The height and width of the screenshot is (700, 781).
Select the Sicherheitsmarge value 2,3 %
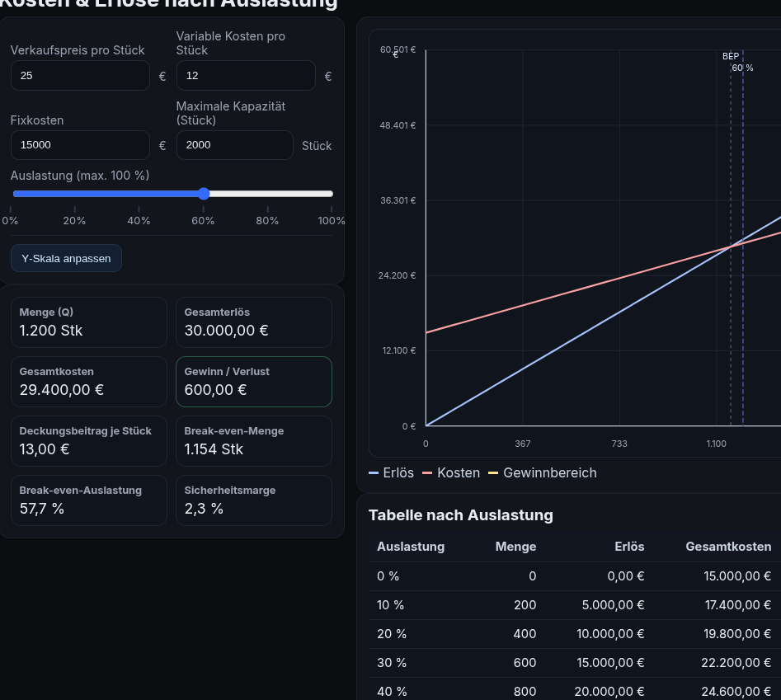(x=204, y=509)
